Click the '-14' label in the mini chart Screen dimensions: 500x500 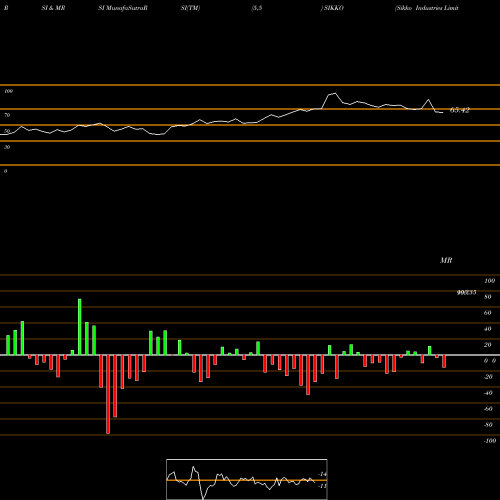[323, 474]
